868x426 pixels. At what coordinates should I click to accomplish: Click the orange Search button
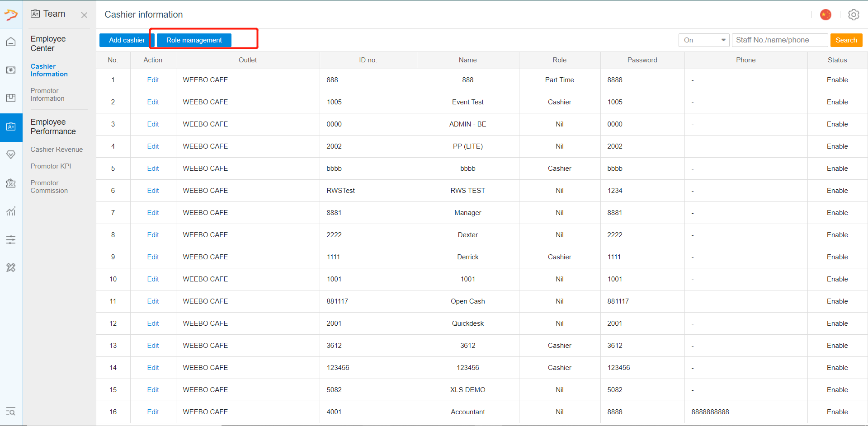pyautogui.click(x=846, y=40)
